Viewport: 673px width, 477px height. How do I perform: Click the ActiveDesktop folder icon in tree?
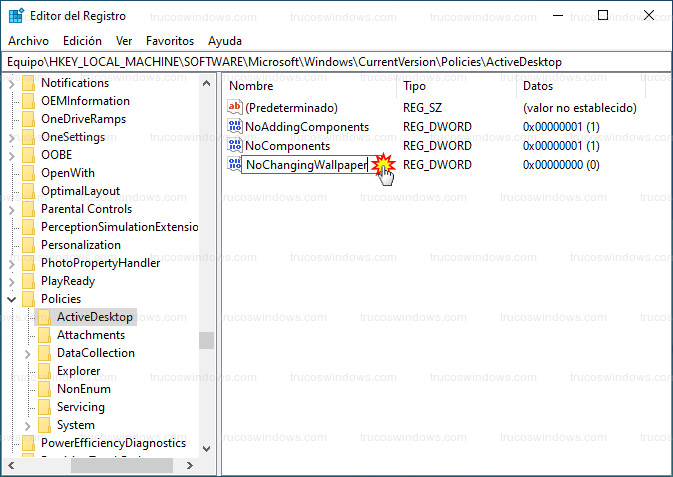click(x=44, y=317)
